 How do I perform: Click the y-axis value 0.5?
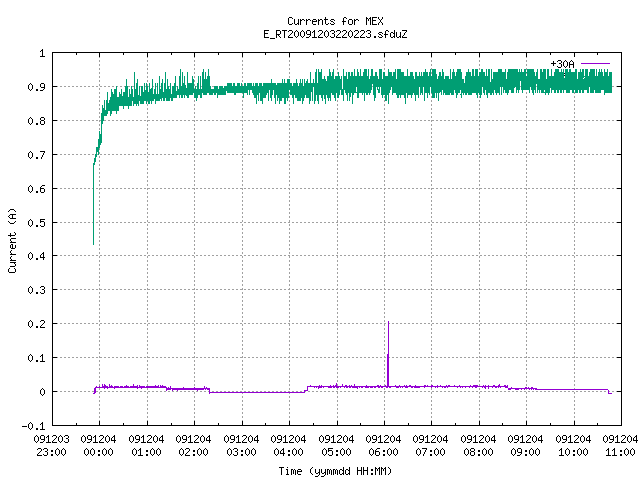[36, 222]
